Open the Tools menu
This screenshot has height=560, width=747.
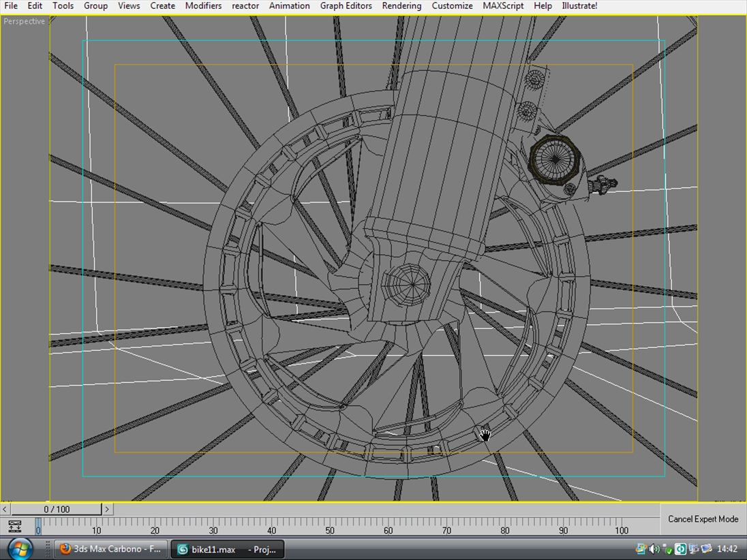tap(63, 5)
